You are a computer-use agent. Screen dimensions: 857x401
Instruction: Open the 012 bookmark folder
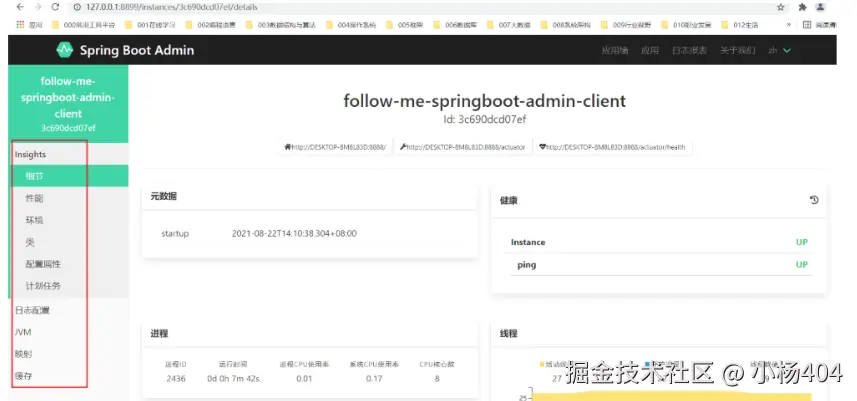tap(740, 25)
